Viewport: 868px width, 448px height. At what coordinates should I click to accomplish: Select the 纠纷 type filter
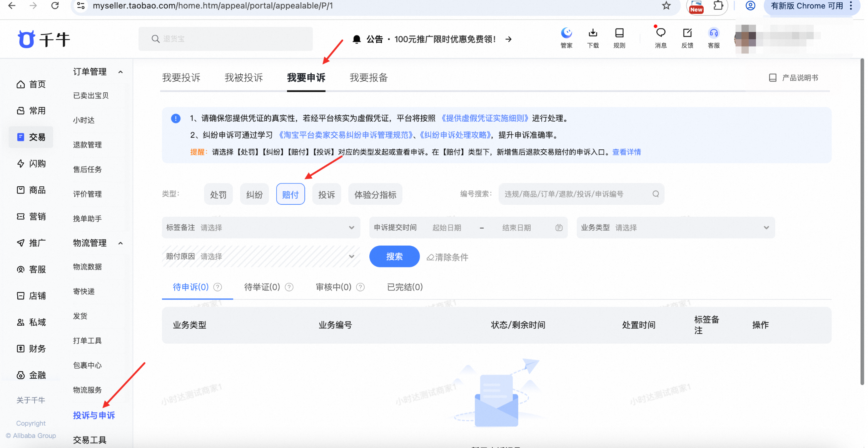pyautogui.click(x=254, y=194)
